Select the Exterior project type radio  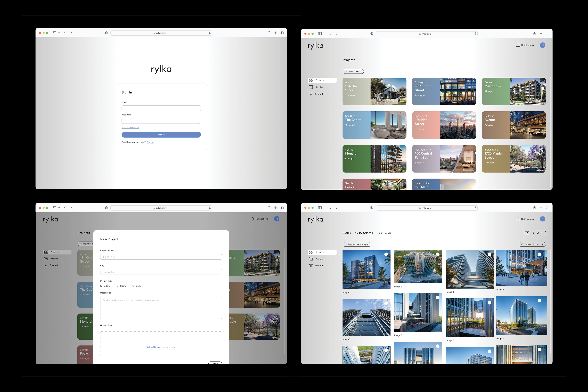click(x=101, y=286)
